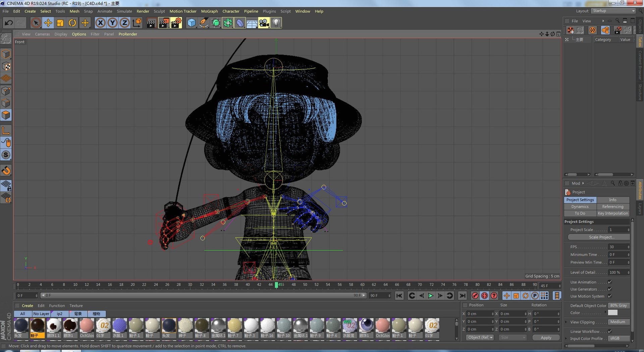Click the Render to Picture Viewer icon
Screen dimensions: 644x352
tap(164, 23)
